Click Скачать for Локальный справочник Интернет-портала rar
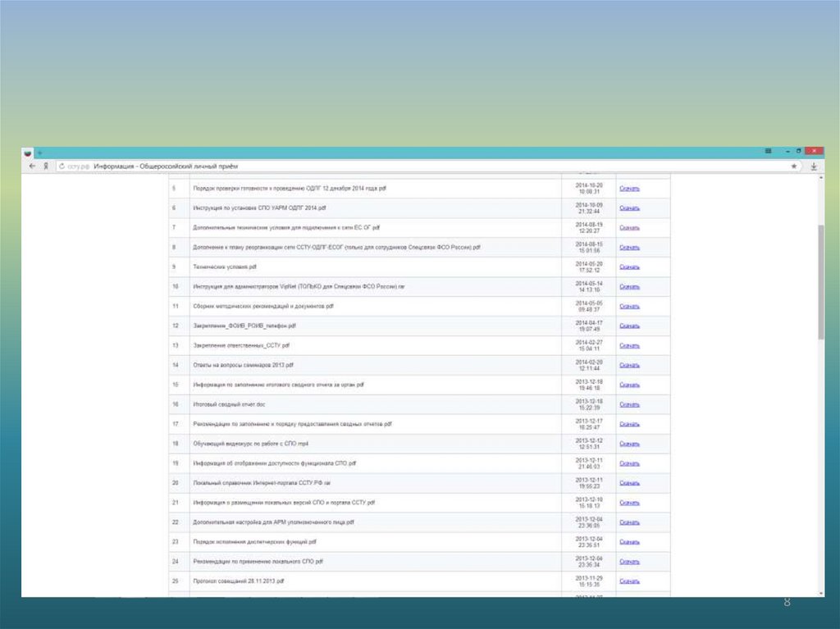Viewport: 840px width, 629px height. (629, 483)
